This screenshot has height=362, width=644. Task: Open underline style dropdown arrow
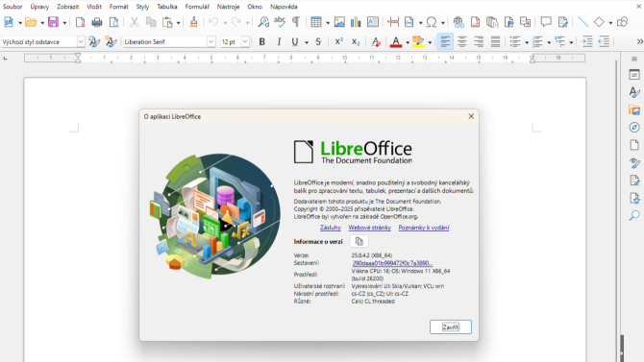[x=307, y=42]
